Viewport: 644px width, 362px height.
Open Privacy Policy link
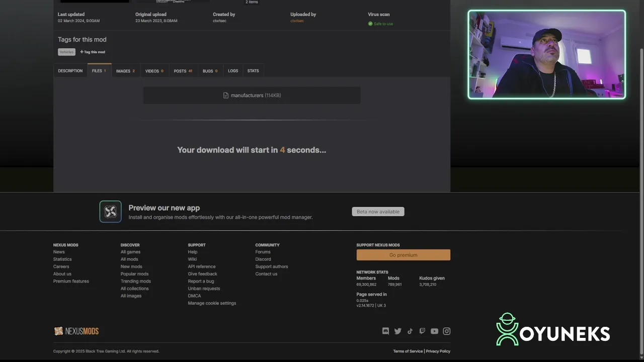[x=438, y=351]
